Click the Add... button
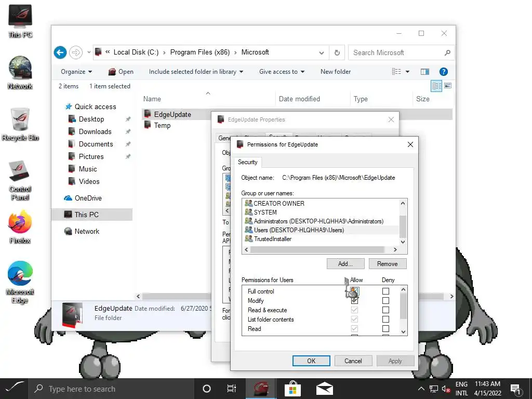 click(x=345, y=263)
